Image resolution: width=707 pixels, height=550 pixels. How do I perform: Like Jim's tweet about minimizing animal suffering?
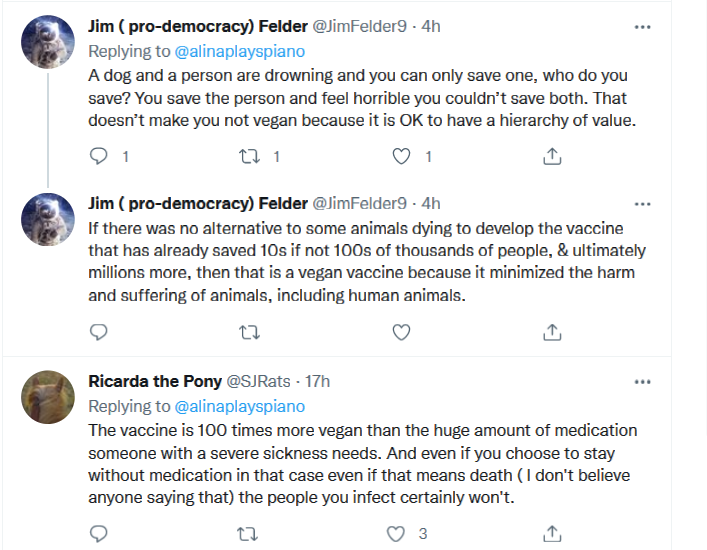(x=401, y=331)
